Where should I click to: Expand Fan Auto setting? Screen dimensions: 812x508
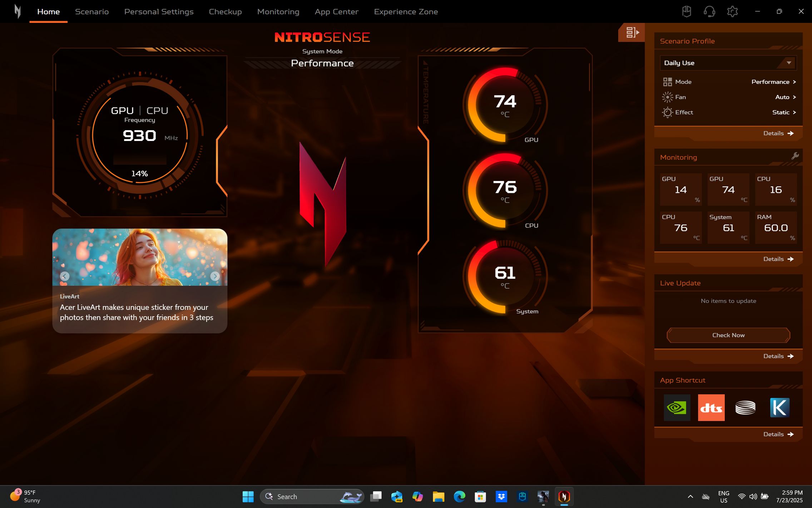point(786,97)
